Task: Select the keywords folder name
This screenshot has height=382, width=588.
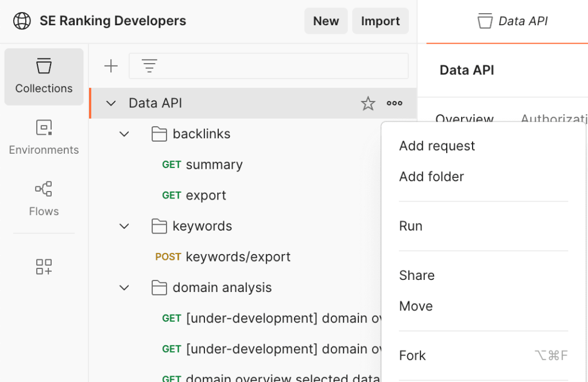Action: 202,226
